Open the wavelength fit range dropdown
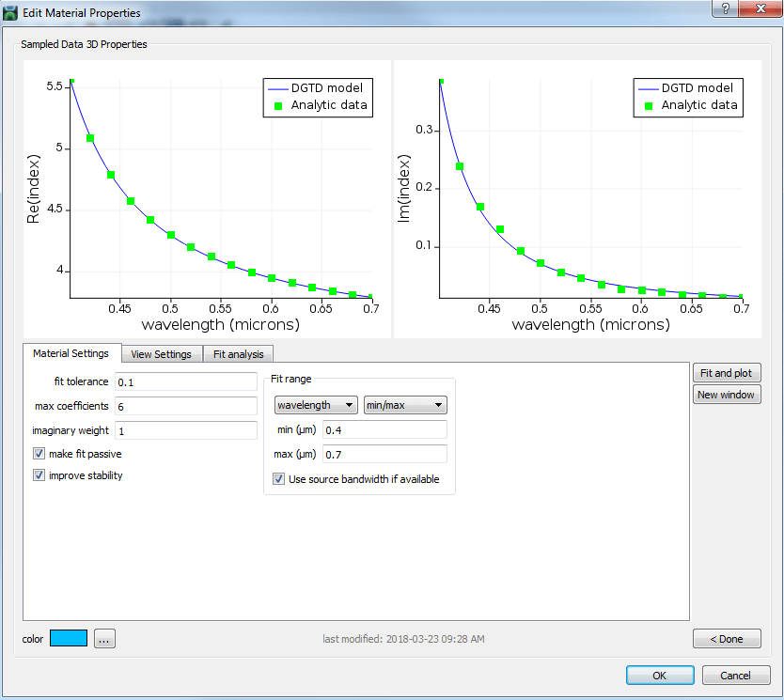 [x=315, y=404]
